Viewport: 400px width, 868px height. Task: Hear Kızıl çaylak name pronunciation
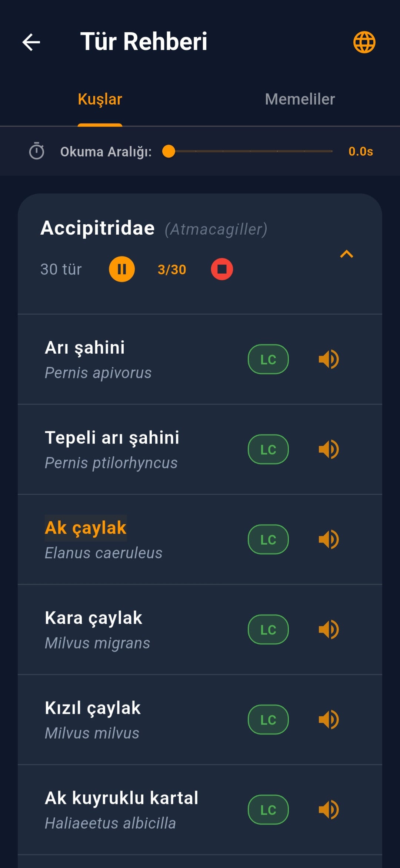[329, 720]
